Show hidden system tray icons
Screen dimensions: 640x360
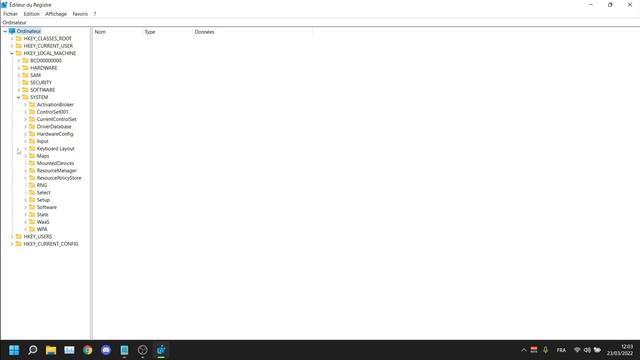[x=524, y=350]
